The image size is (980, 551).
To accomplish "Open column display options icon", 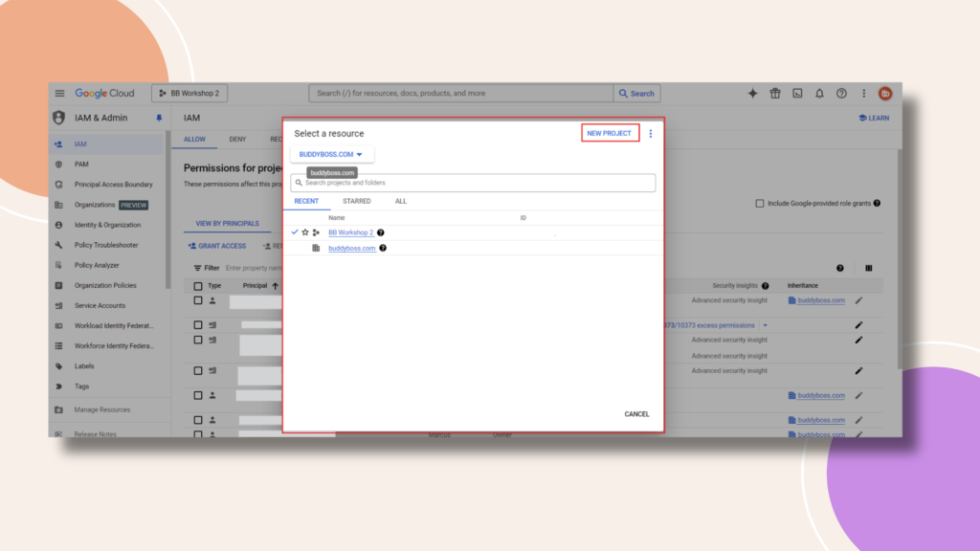I will pos(869,268).
